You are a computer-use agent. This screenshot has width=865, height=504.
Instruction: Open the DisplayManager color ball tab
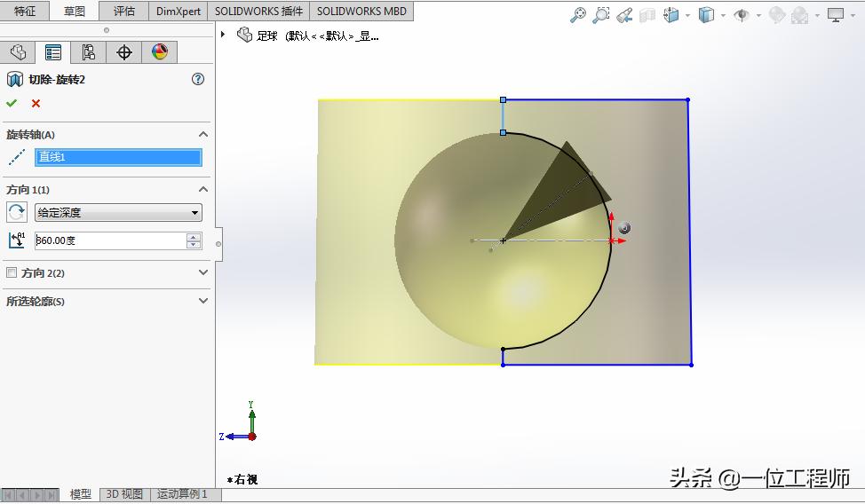[x=160, y=52]
